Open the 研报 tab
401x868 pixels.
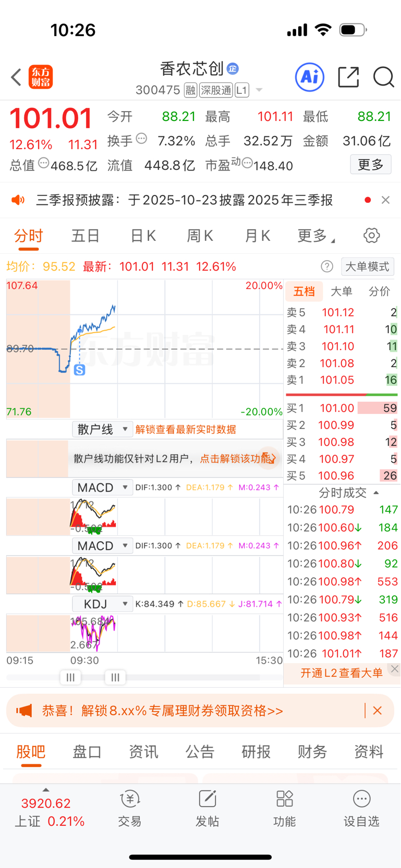click(x=256, y=752)
